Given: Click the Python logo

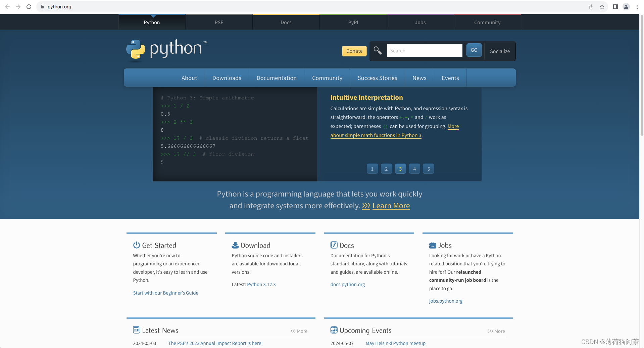Looking at the screenshot, I should (x=135, y=50).
